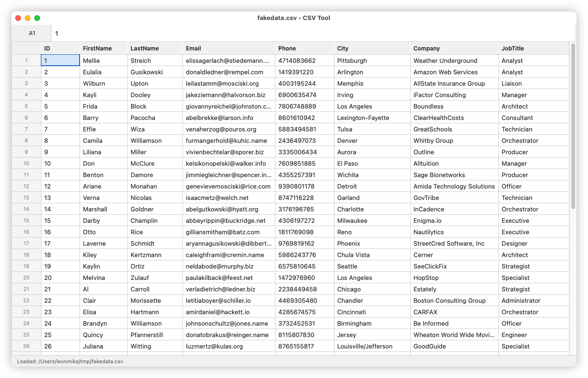
Task: Click the cell reference box showing A1
Action: [31, 33]
